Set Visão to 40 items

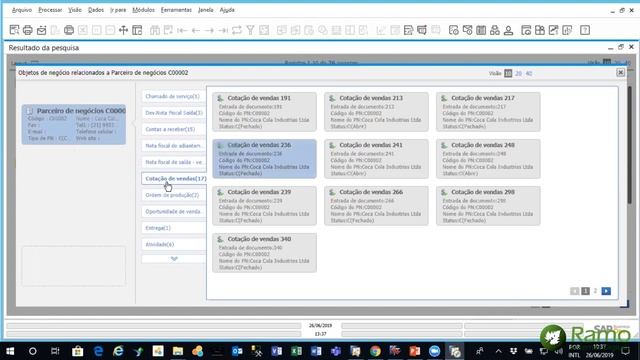pyautogui.click(x=529, y=73)
